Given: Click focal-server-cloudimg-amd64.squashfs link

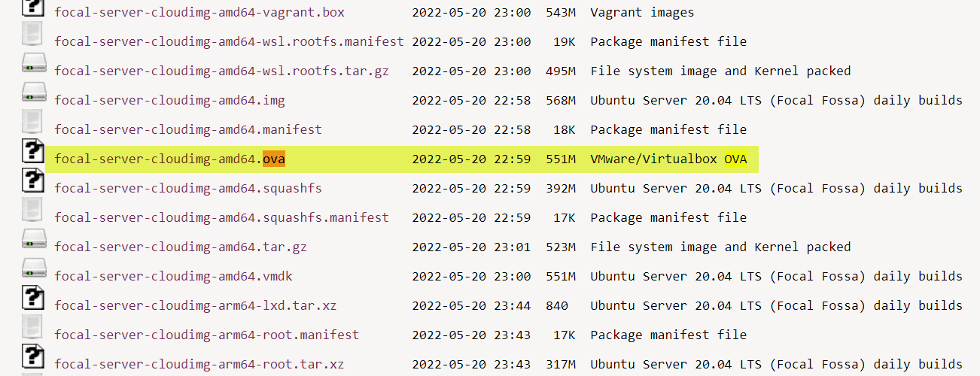Looking at the screenshot, I should click(x=187, y=188).
